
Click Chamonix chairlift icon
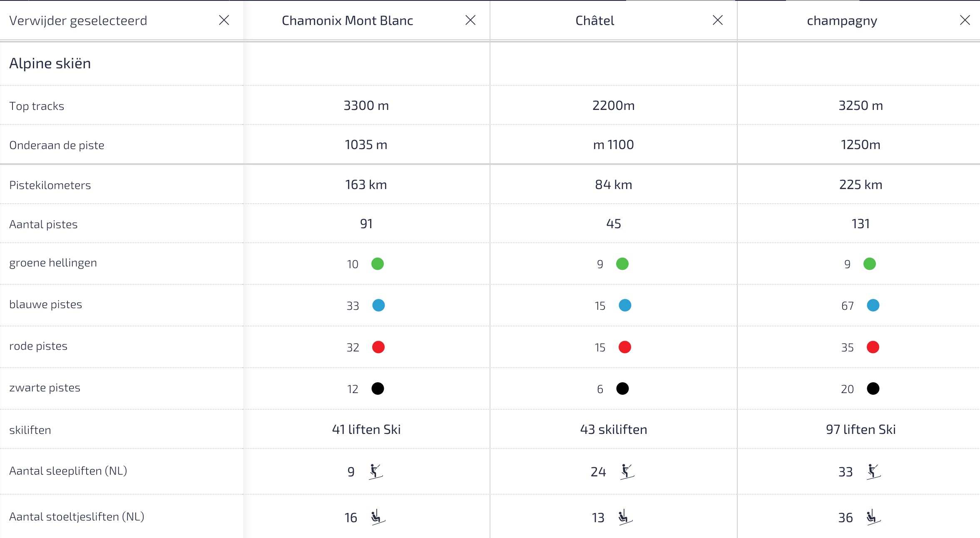[377, 517]
